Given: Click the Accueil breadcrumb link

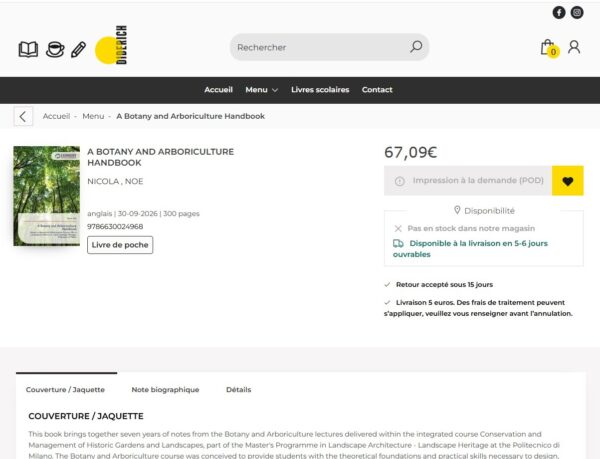Looking at the screenshot, I should tap(56, 116).
